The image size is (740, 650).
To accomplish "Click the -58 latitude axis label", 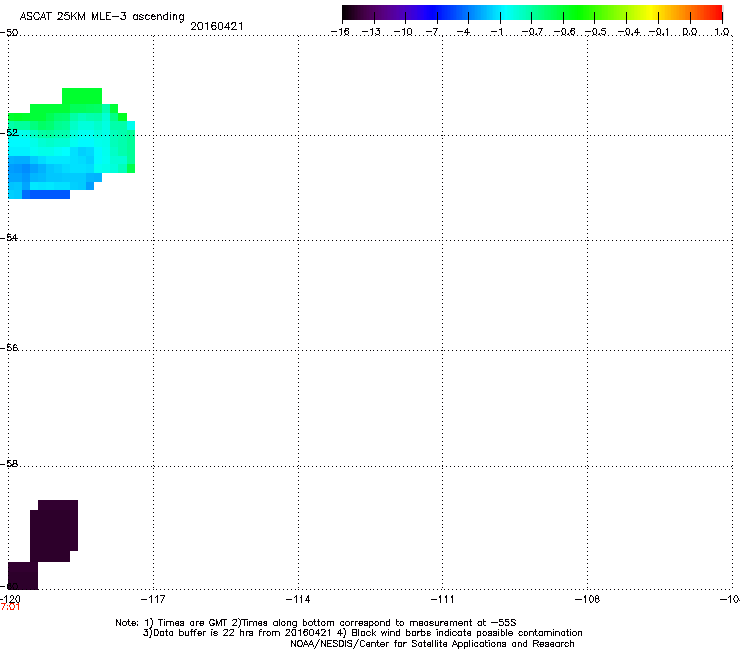I will point(9,464).
